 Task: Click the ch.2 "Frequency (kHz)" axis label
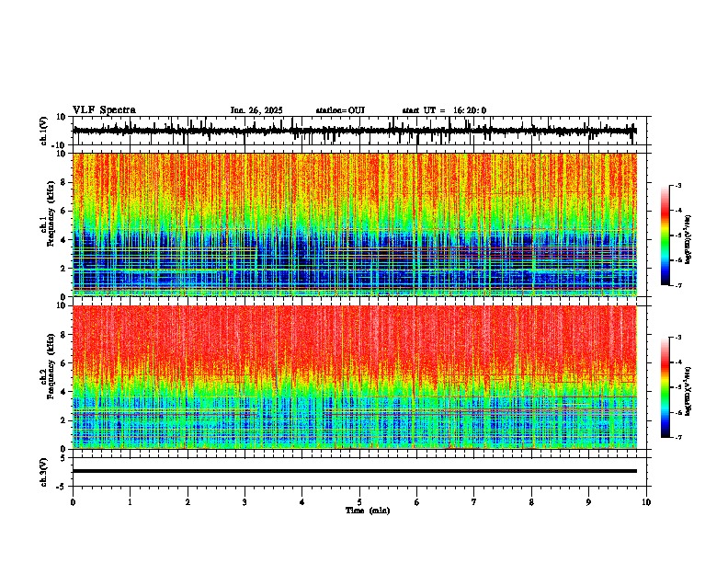coord(51,366)
